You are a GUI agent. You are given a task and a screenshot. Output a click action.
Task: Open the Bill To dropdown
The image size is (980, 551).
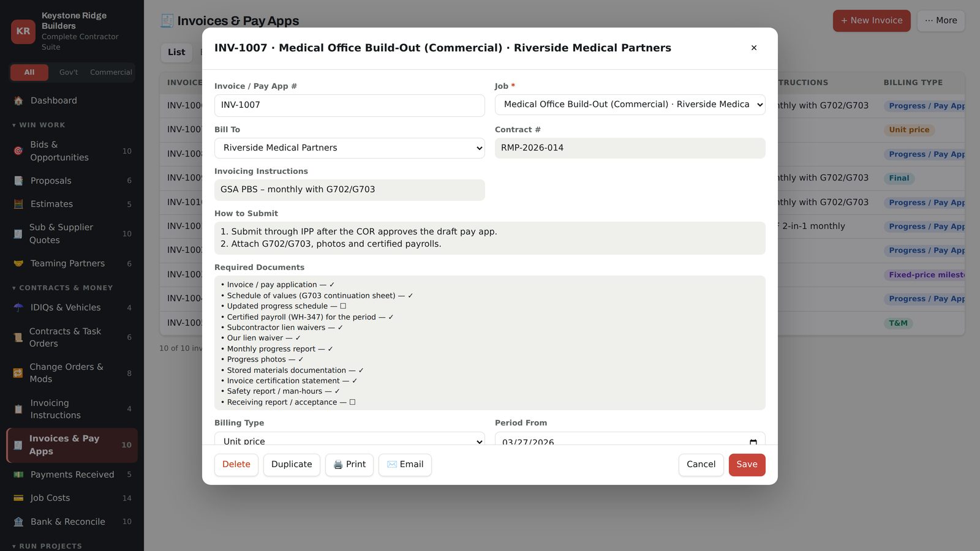(x=349, y=148)
